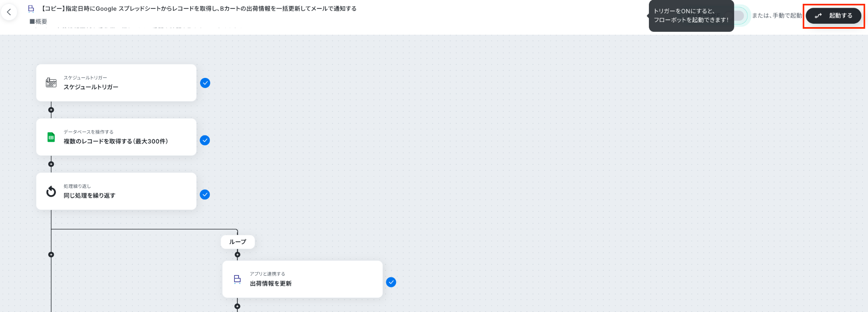This screenshot has height=312, width=868.
Task: Select the ループ branch label
Action: 238,242
